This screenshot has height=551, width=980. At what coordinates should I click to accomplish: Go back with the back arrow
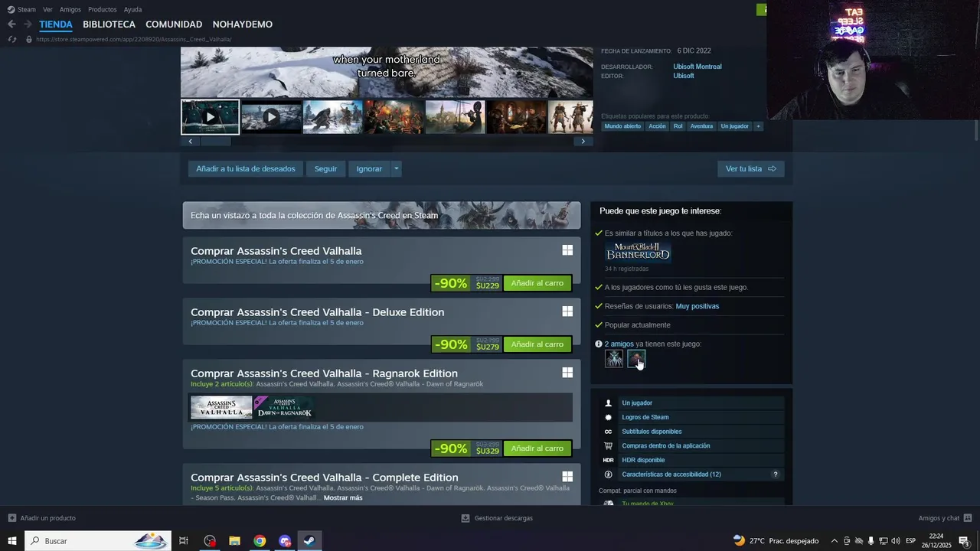point(11,24)
